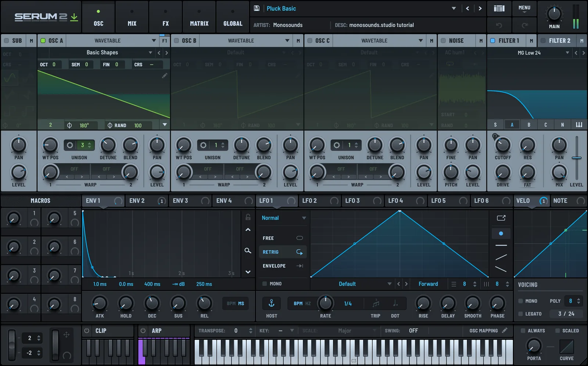Toggle FILTER 1 on or off
588x366 pixels.
493,40
